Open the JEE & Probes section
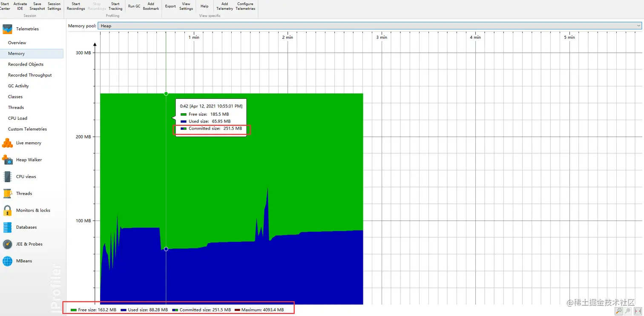 pos(23,244)
